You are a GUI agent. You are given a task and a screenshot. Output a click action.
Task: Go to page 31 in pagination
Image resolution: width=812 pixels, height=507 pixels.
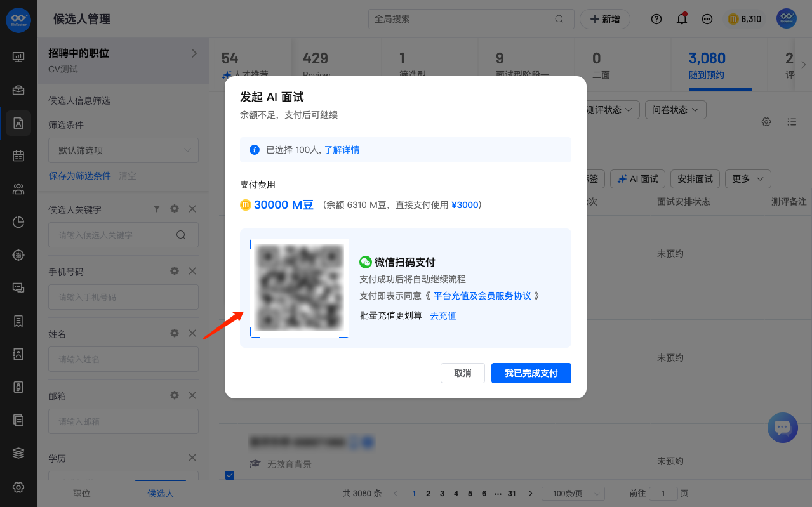tap(512, 494)
